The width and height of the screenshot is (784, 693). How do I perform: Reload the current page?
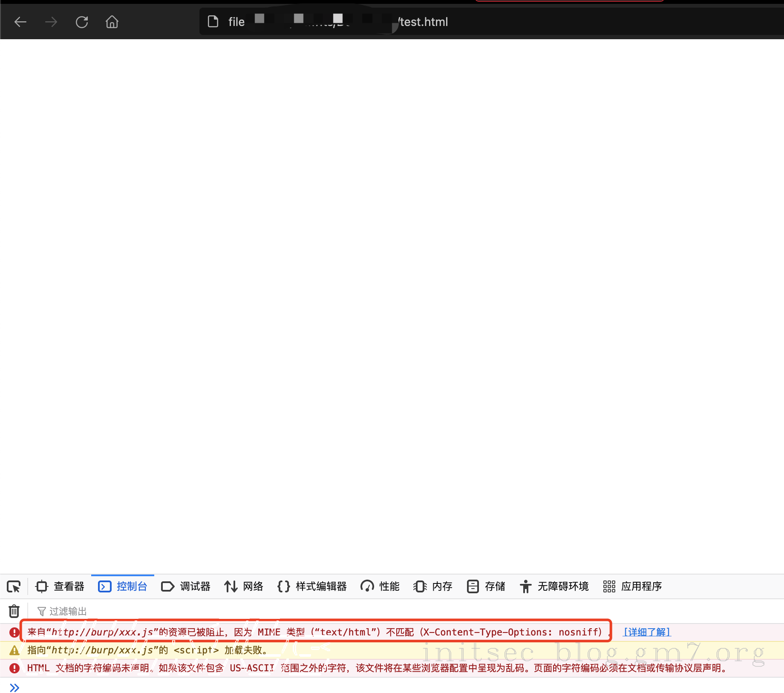[82, 22]
